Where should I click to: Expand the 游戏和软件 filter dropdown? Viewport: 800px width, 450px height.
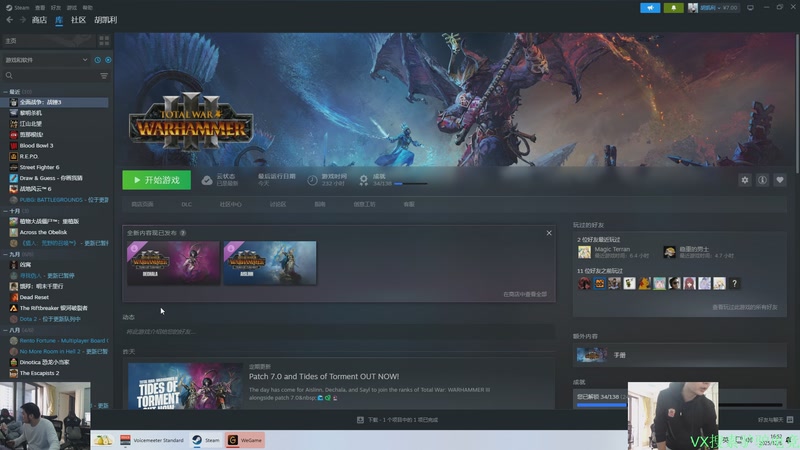(x=46, y=60)
